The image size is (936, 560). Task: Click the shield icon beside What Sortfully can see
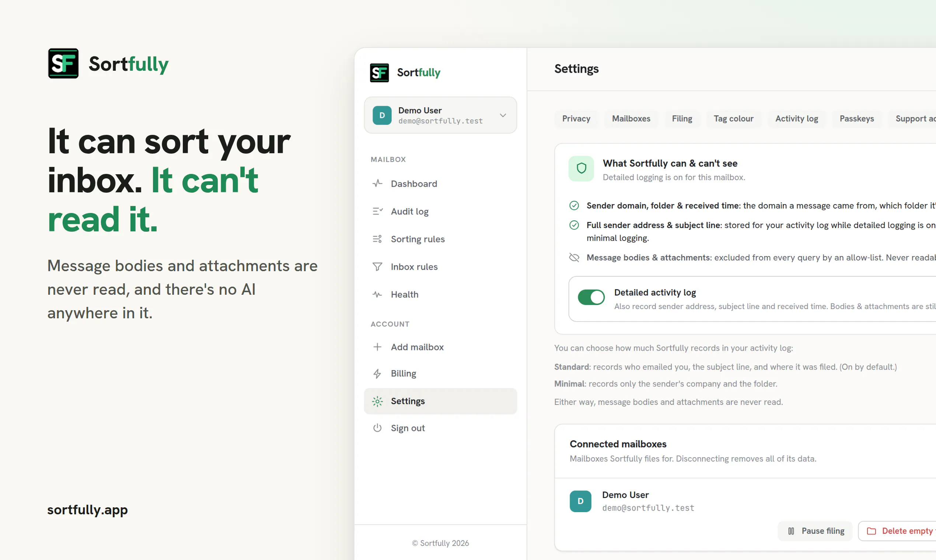[x=581, y=169]
